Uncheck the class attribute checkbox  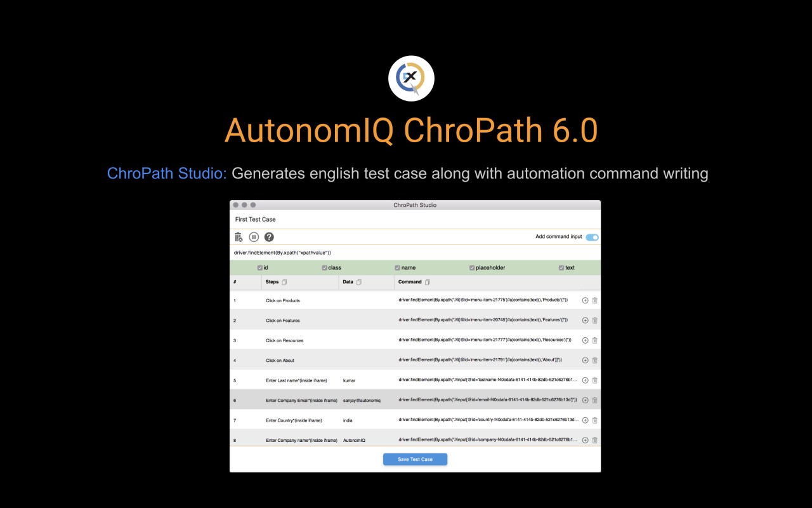tap(325, 268)
